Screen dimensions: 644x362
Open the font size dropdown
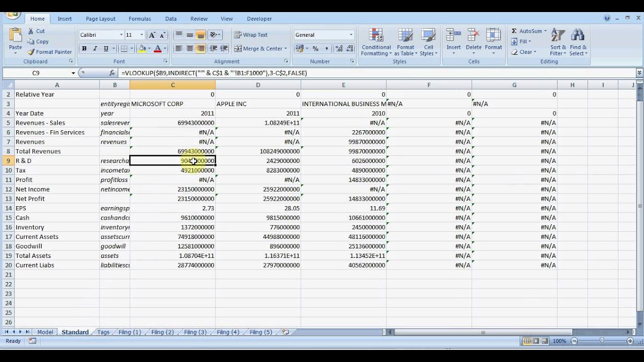click(141, 35)
